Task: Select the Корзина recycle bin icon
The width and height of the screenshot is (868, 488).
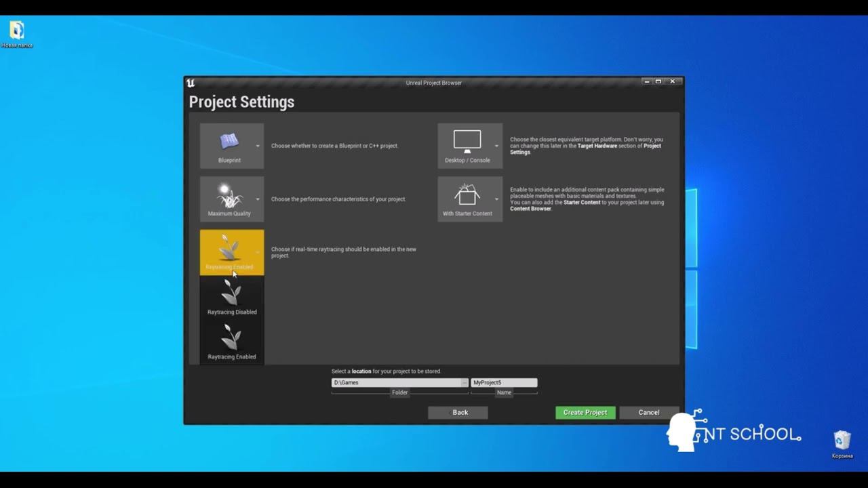Action: pyautogui.click(x=842, y=445)
